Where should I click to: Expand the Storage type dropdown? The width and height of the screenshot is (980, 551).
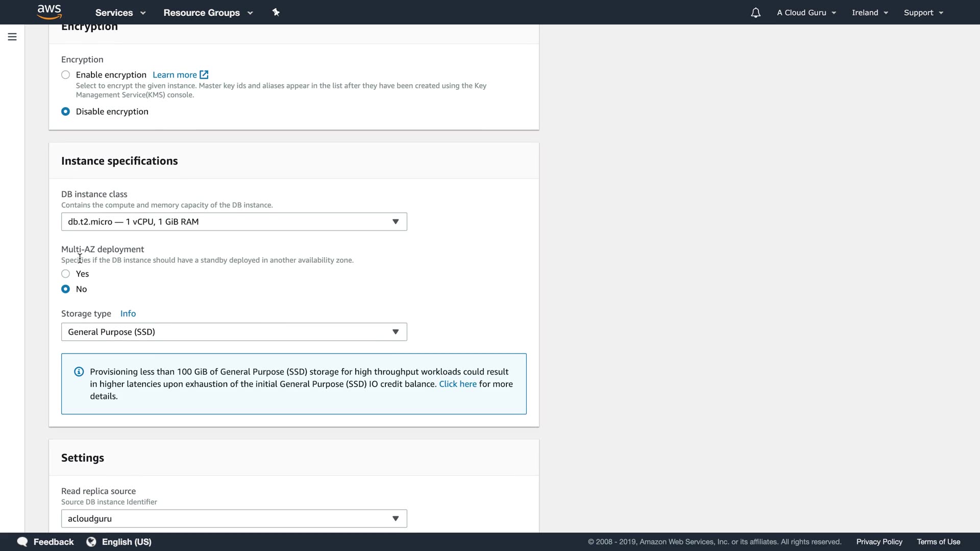tap(234, 332)
